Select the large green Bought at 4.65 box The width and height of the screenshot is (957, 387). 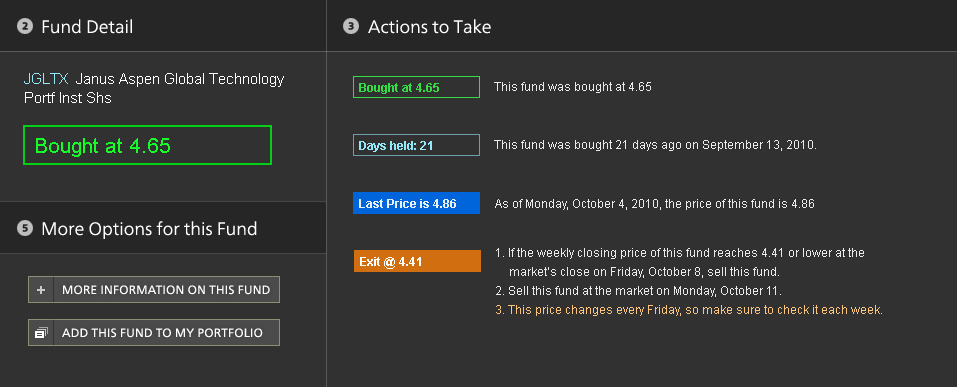(x=147, y=145)
